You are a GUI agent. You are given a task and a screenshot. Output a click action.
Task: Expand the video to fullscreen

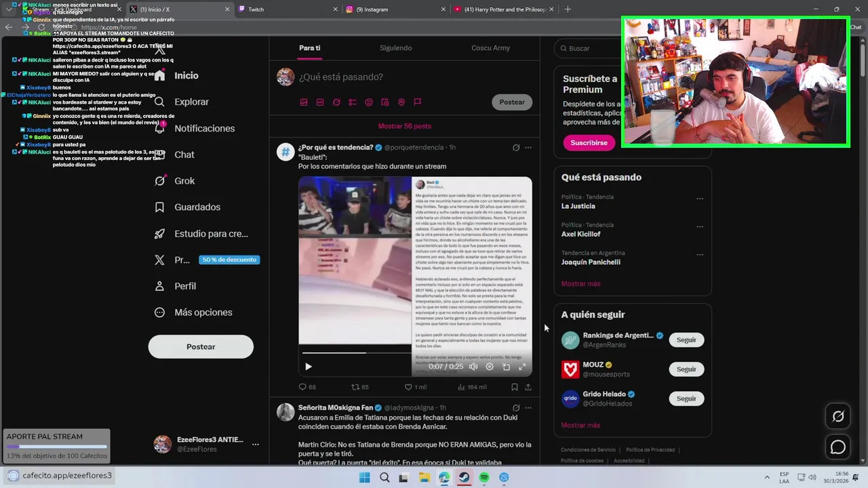pos(522,367)
